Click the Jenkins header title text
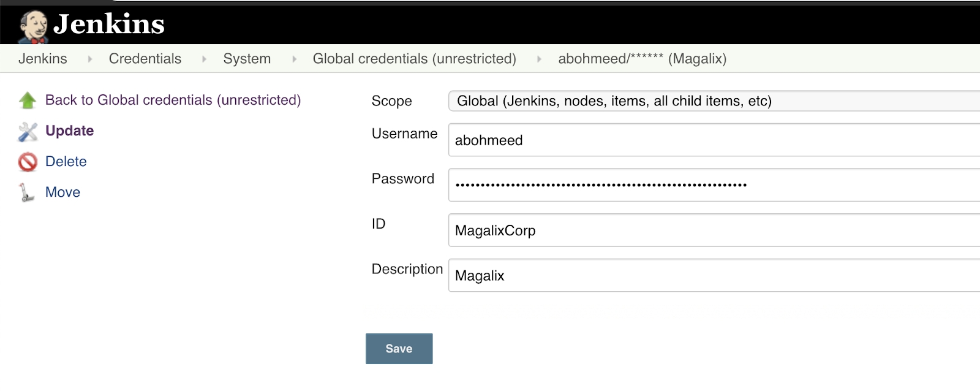Viewport: 980px width, 391px height. (x=109, y=25)
